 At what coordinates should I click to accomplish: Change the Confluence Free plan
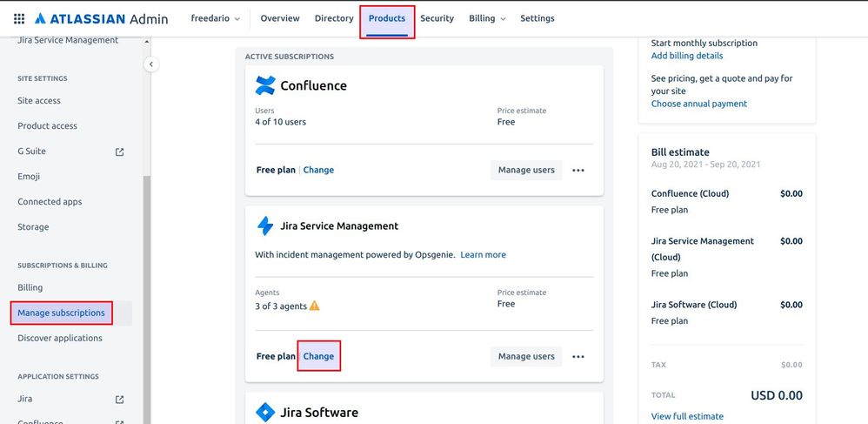pyautogui.click(x=318, y=170)
